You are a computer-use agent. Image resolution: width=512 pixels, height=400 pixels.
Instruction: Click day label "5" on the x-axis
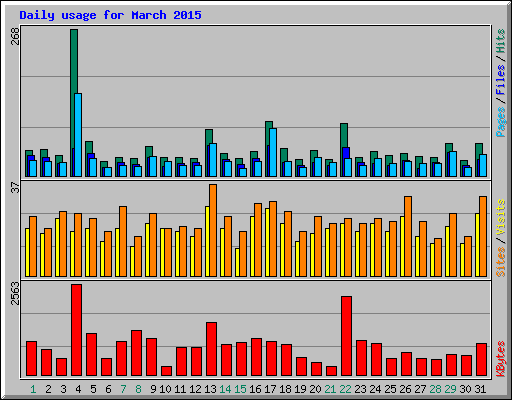tap(93, 389)
